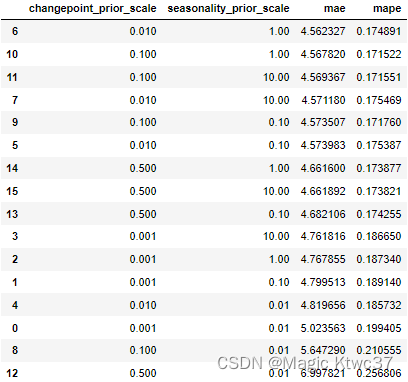
Task: Click mae value 4.562327
Action: (x=323, y=31)
